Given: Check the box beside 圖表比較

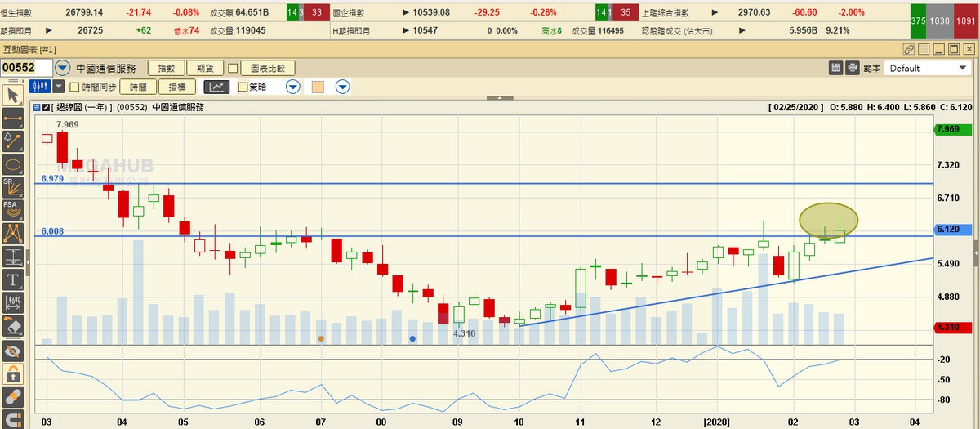Looking at the screenshot, I should [233, 68].
